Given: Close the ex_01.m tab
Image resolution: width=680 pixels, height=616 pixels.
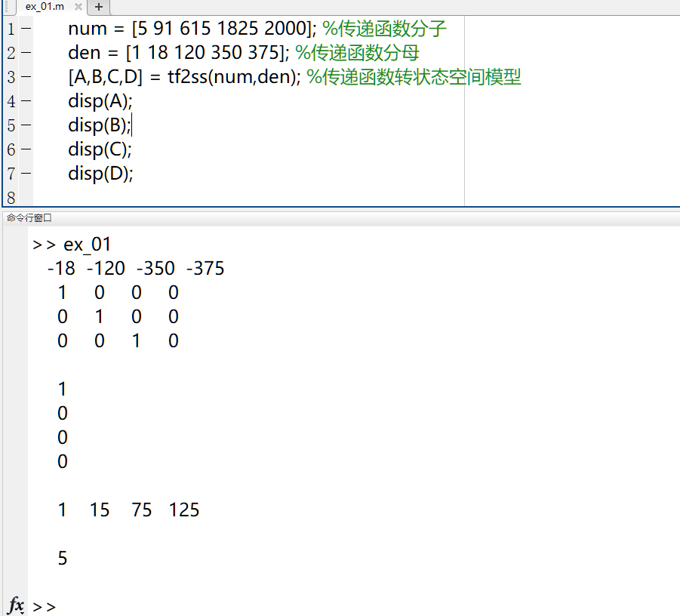Looking at the screenshot, I should pos(78,7).
